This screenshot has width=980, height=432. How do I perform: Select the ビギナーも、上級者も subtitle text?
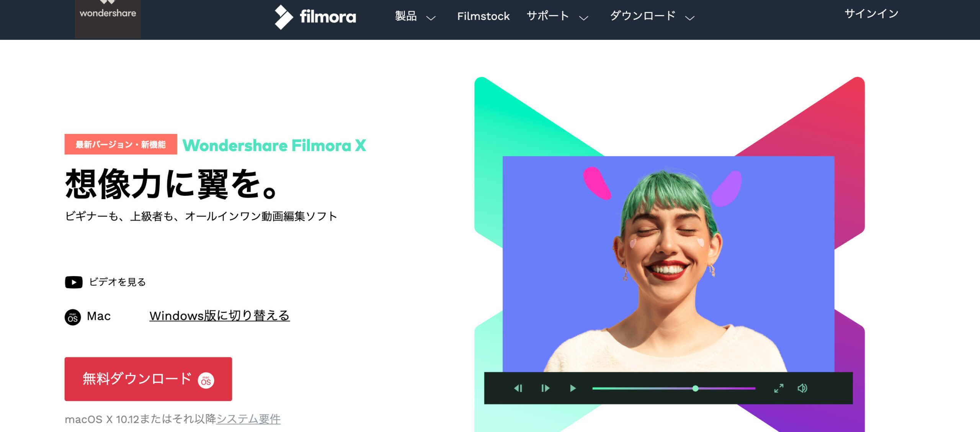(x=201, y=216)
